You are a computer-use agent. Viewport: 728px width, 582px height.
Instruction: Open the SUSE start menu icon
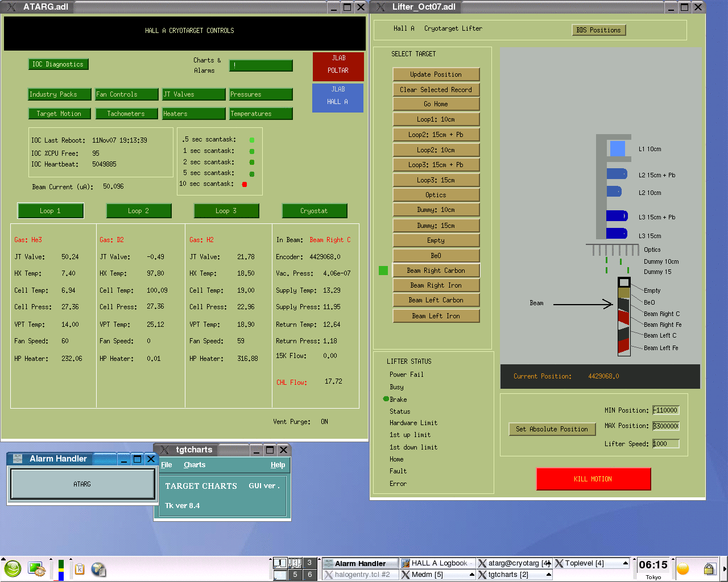pos(13,568)
